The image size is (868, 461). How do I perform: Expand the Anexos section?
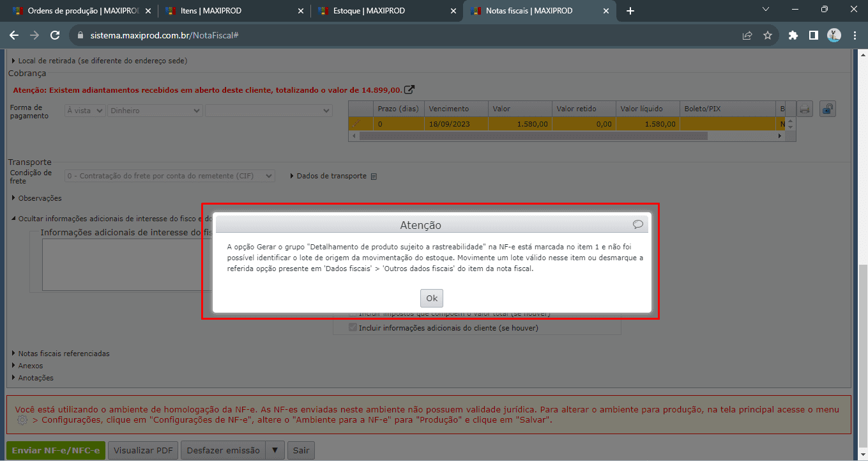click(x=27, y=366)
